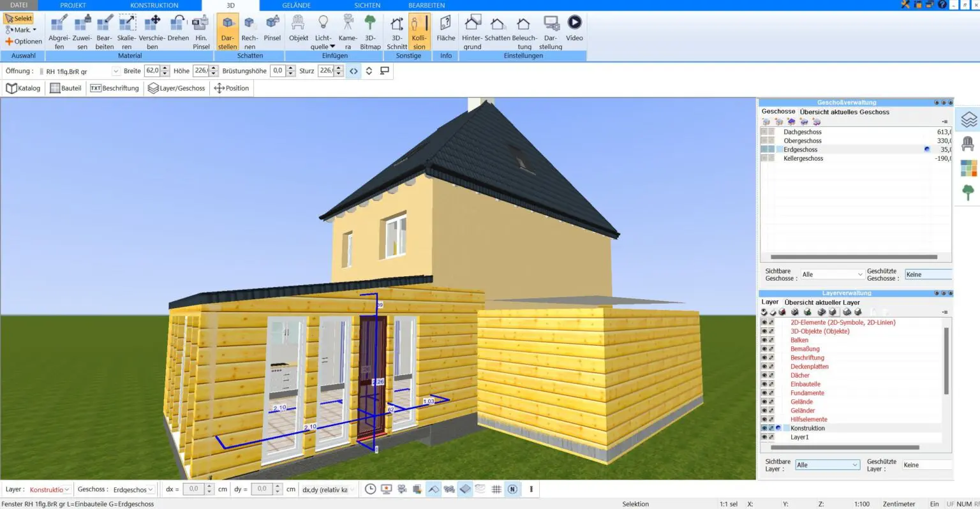Switch to the KONSTRUKTION tab
The image size is (980, 509).
click(154, 5)
